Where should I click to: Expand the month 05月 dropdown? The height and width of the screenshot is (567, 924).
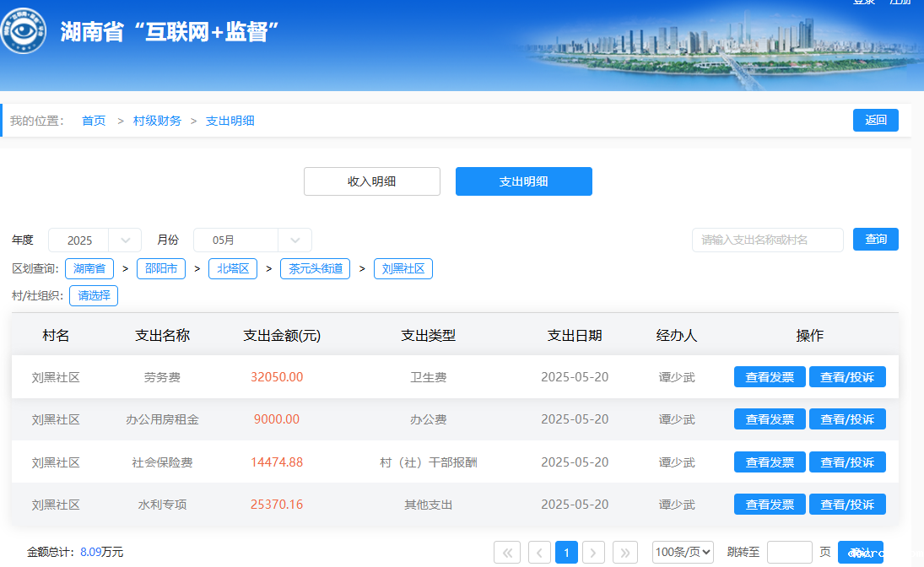pos(252,240)
